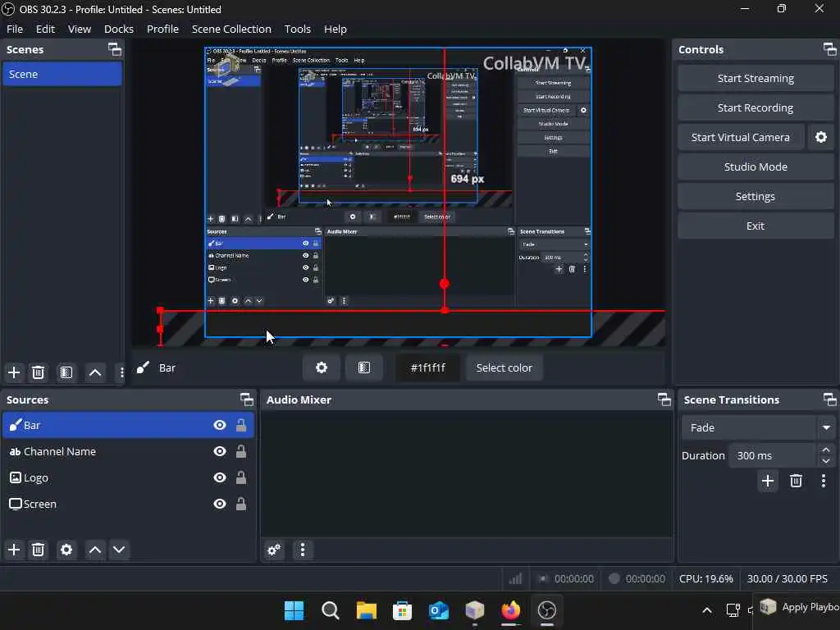Open Bar source properties gear button
The height and width of the screenshot is (630, 840).
(322, 367)
